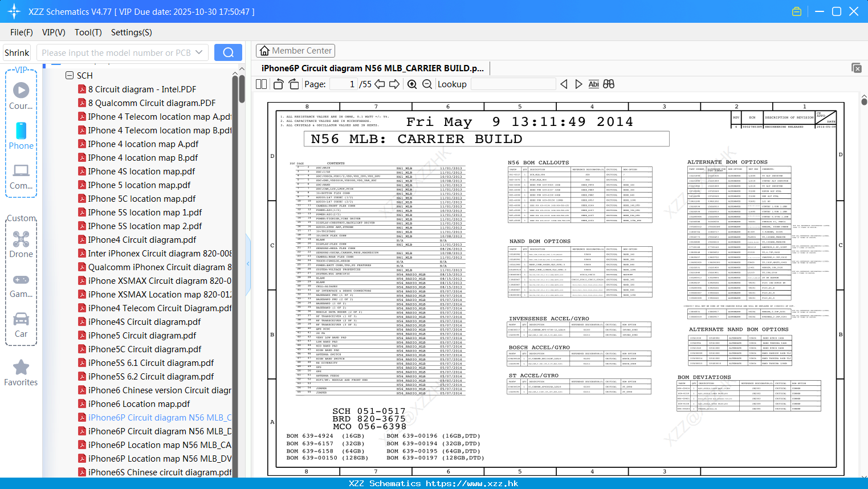868x489 pixels.
Task: Select the Phone category icon
Action: tap(21, 136)
